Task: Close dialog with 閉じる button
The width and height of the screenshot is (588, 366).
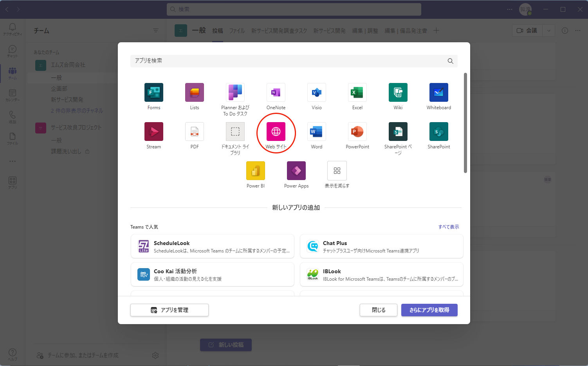Action: click(x=379, y=310)
